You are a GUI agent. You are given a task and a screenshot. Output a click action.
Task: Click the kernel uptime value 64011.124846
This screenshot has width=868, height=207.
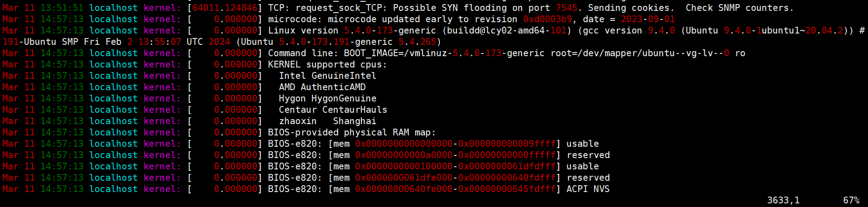[225, 8]
